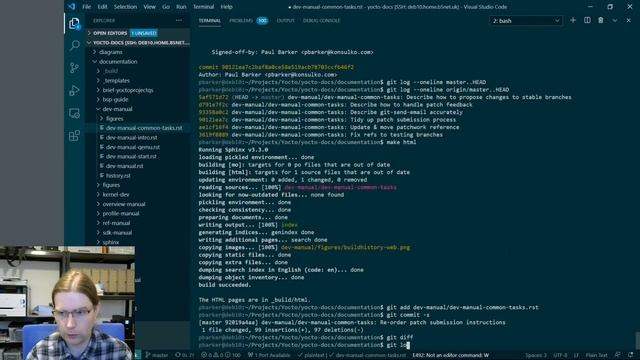The height and width of the screenshot is (360, 640).
Task: Open the Terminal menu
Action: [x=203, y=7]
